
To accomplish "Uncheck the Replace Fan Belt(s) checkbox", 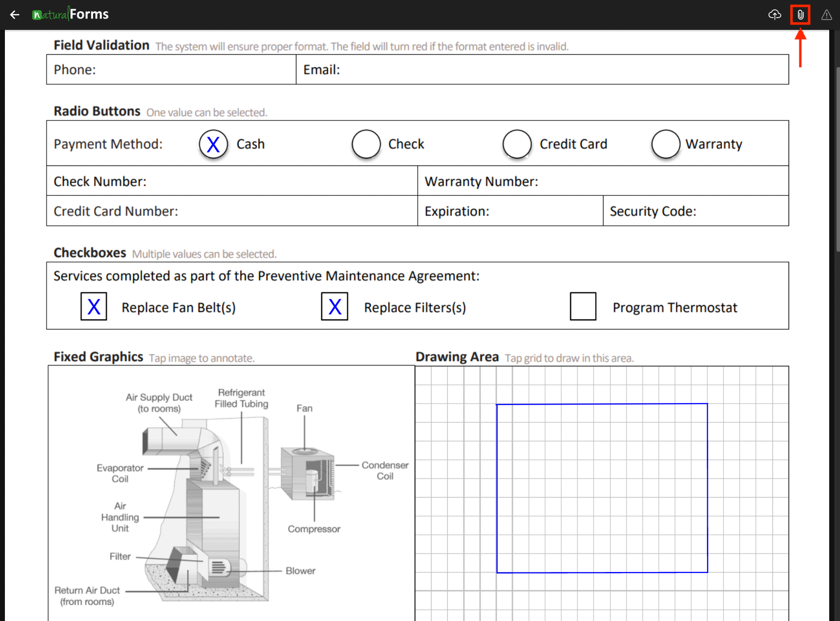I will pos(94,307).
